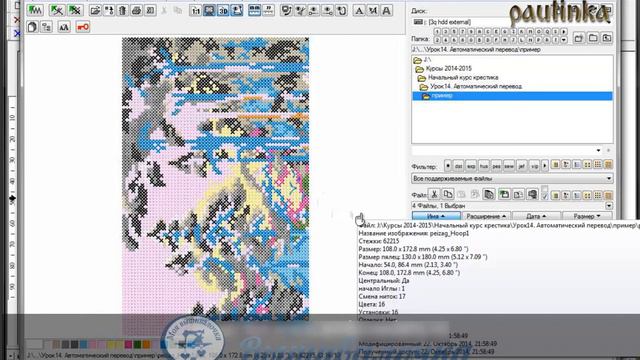Click the cut scissors icon in Файл row

click(x=434, y=195)
